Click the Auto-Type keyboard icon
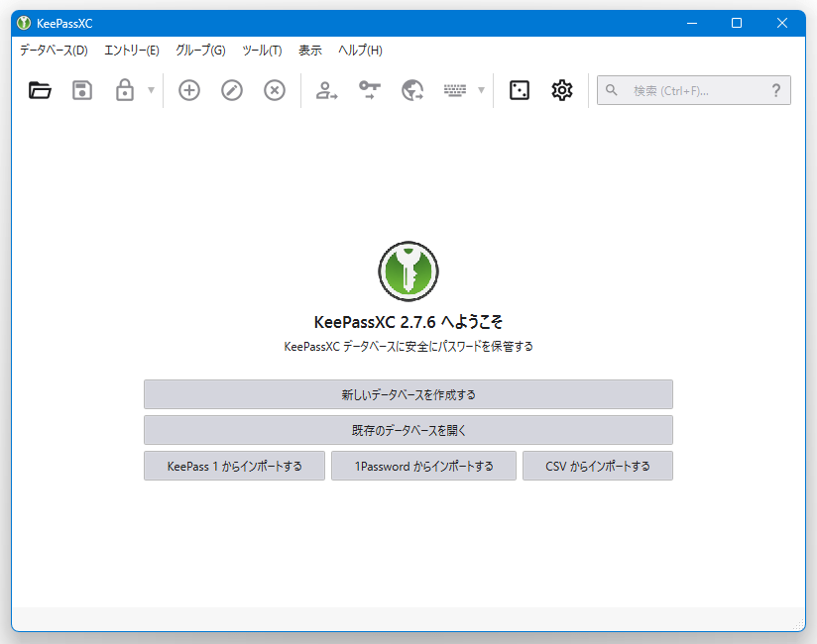The height and width of the screenshot is (644, 817). (455, 90)
